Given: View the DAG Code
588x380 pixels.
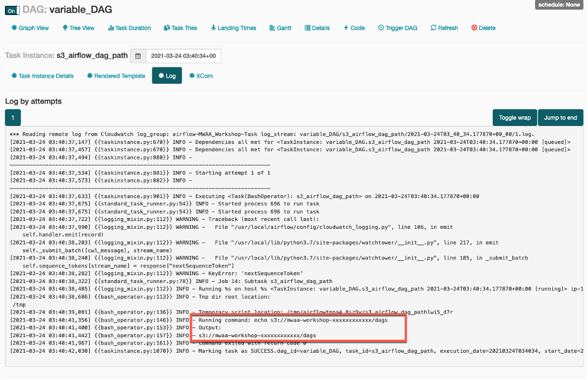Looking at the screenshot, I should [x=354, y=28].
